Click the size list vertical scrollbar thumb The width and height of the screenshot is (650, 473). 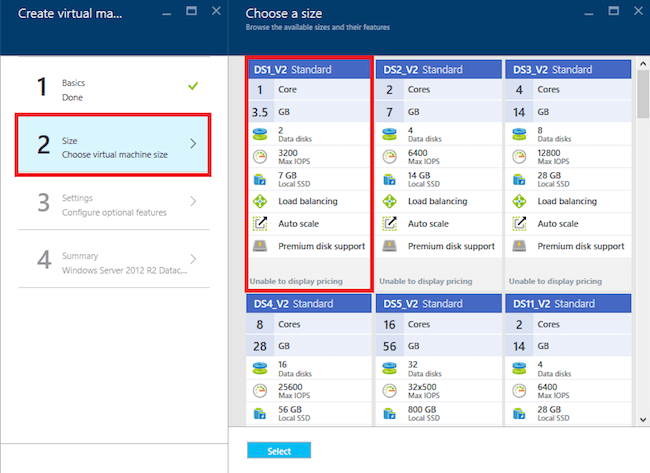tap(643, 94)
